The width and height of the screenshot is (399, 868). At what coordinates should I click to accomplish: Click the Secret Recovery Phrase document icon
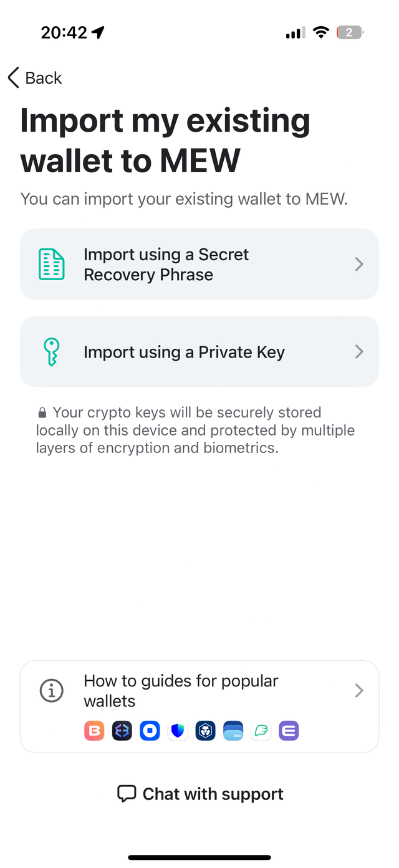coord(52,264)
